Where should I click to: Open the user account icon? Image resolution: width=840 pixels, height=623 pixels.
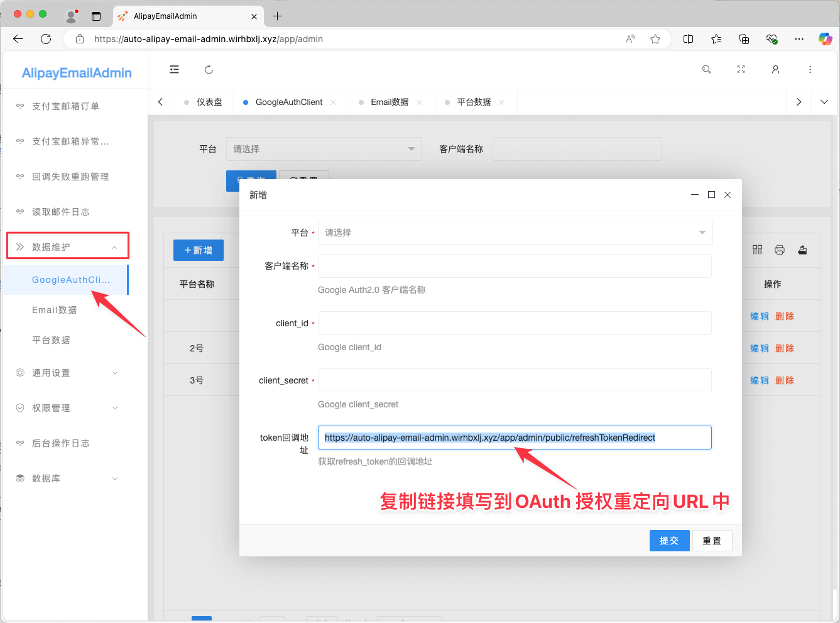(x=775, y=70)
